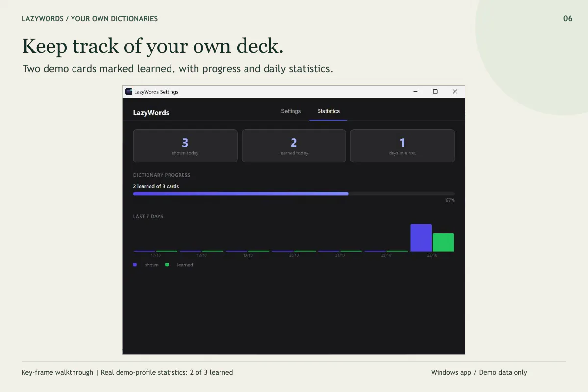Minimize the LazyWords Settings window
This screenshot has height=392, width=588.
(416, 92)
